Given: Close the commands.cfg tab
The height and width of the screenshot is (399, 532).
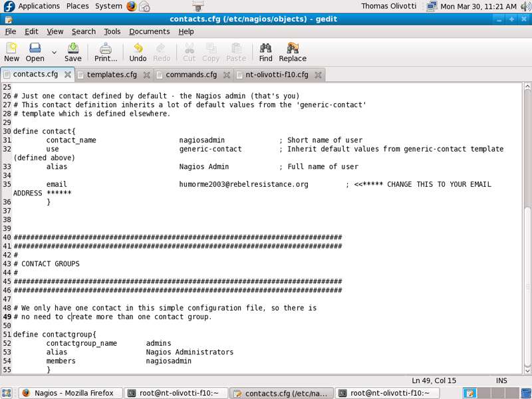Looking at the screenshot, I should coord(227,75).
